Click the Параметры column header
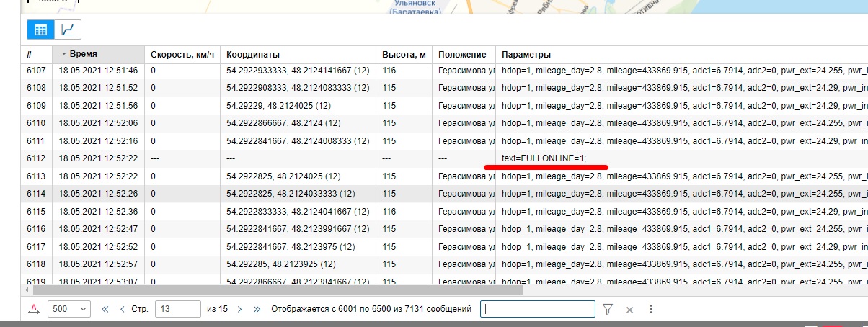Viewport: 868px width, 327px height. point(526,55)
